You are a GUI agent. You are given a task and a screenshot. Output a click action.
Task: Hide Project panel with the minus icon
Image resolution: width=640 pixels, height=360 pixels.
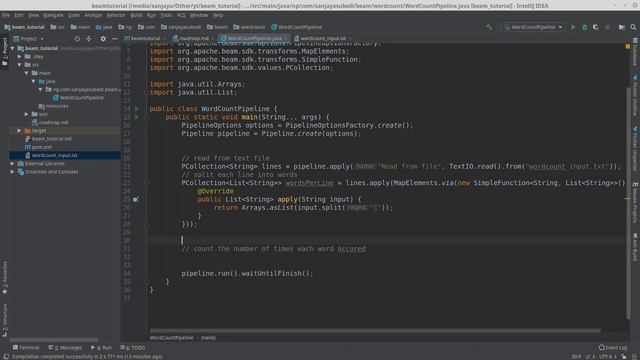point(114,38)
